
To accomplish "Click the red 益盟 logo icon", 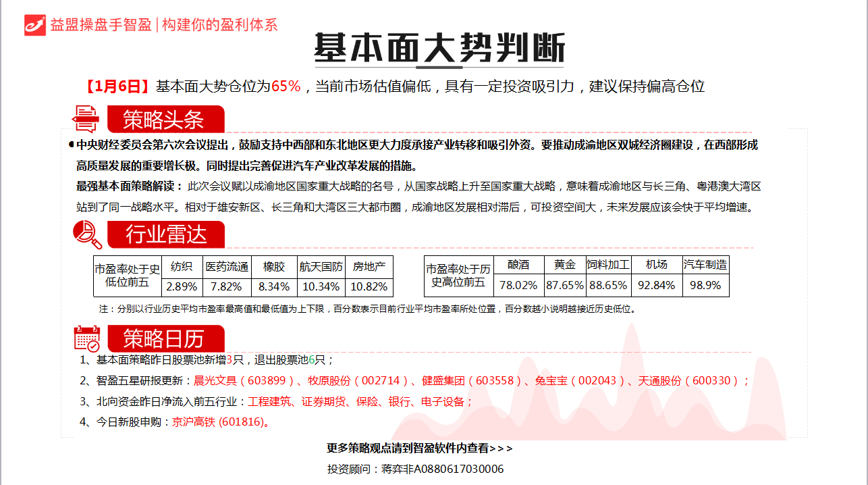I will tap(34, 25).
